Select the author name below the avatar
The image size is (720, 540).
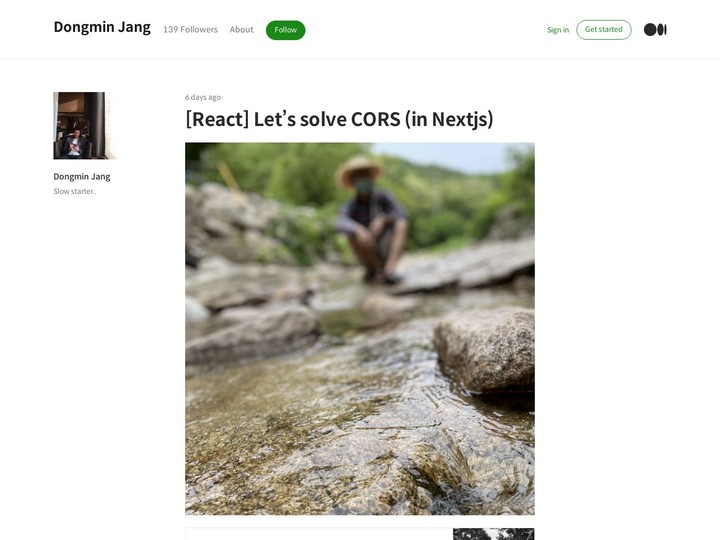click(x=82, y=177)
